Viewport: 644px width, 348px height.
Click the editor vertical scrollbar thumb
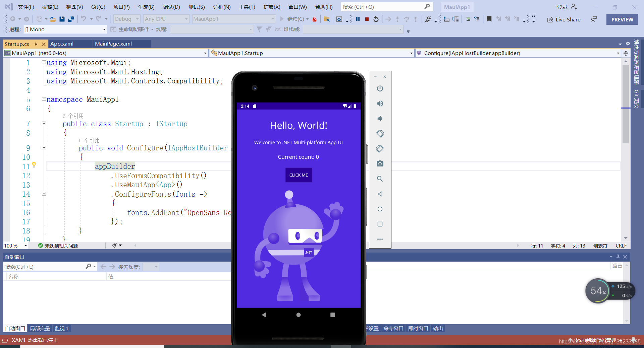pos(626,104)
